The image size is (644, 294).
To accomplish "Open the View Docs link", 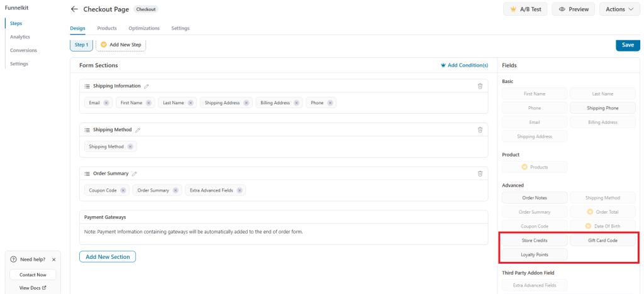I will pos(33,288).
